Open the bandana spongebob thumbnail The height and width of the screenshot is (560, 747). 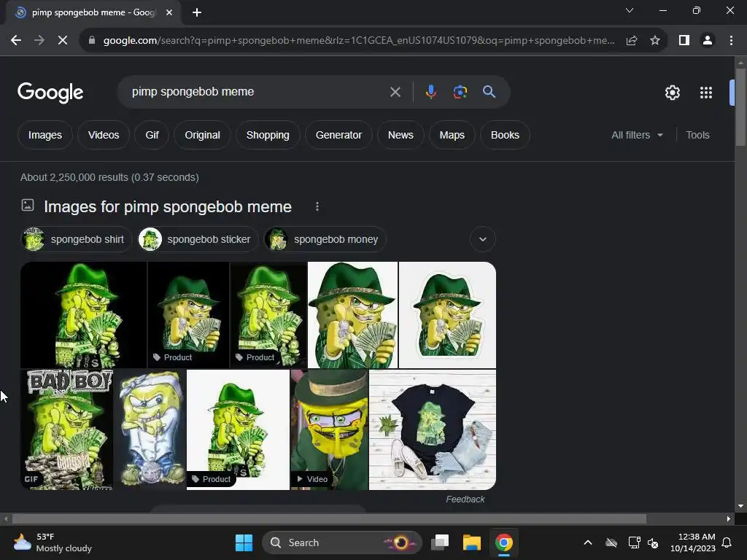[x=150, y=429]
